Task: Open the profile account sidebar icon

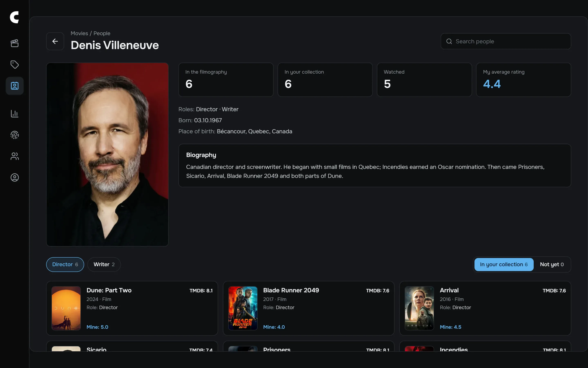Action: (14, 177)
